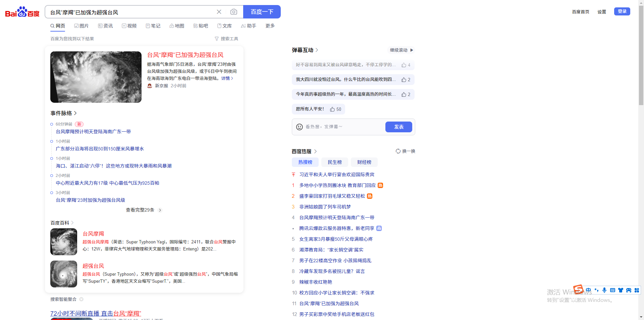Clear the search box with the X icon

219,12
